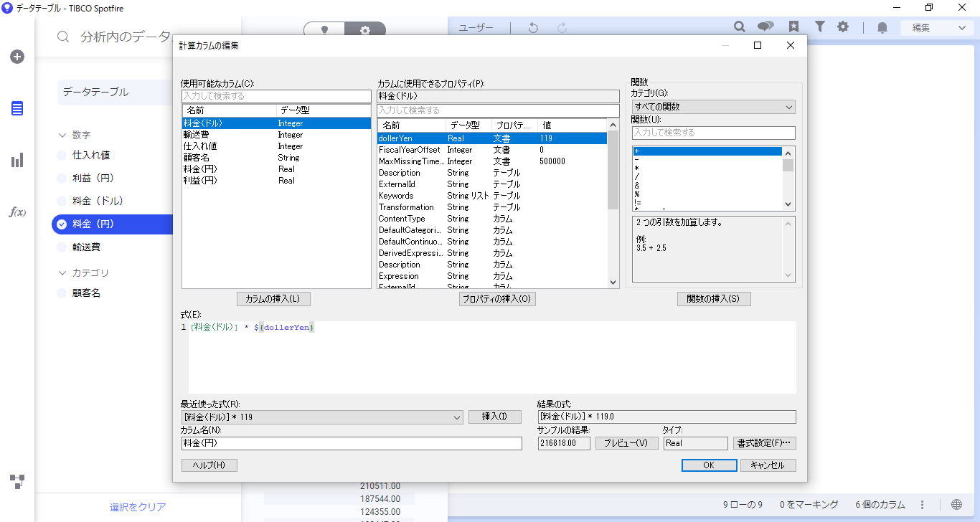Select MaxMissingTime property row
This screenshot has height=522, width=980.
tap(492, 161)
